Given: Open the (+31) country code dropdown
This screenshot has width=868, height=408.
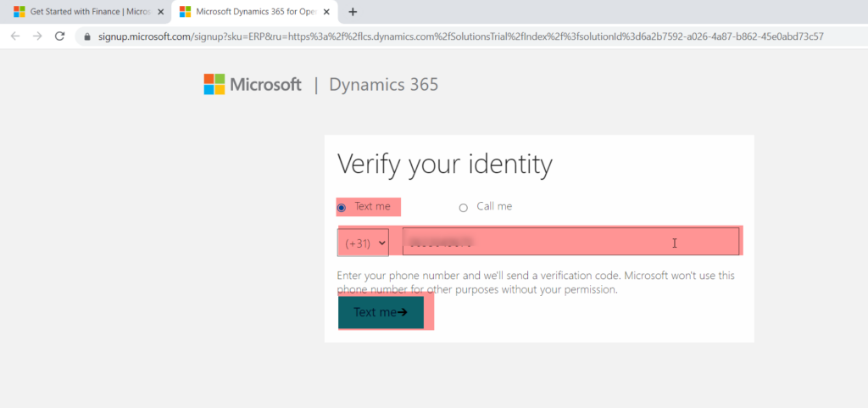Looking at the screenshot, I should [x=363, y=243].
